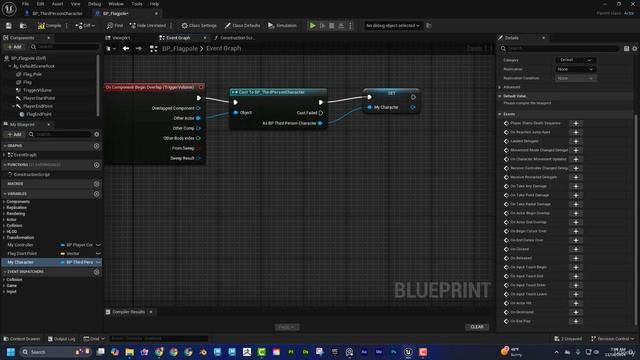
Task: Expand Game event dispatchers category
Action: click(4, 286)
